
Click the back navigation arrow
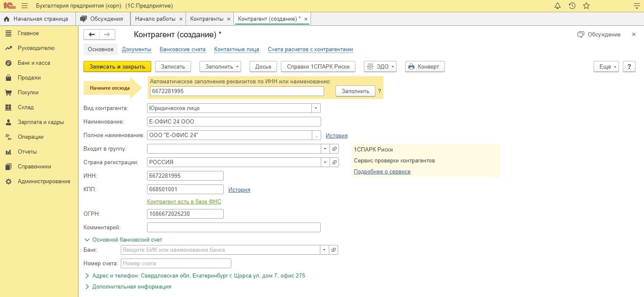pos(92,35)
